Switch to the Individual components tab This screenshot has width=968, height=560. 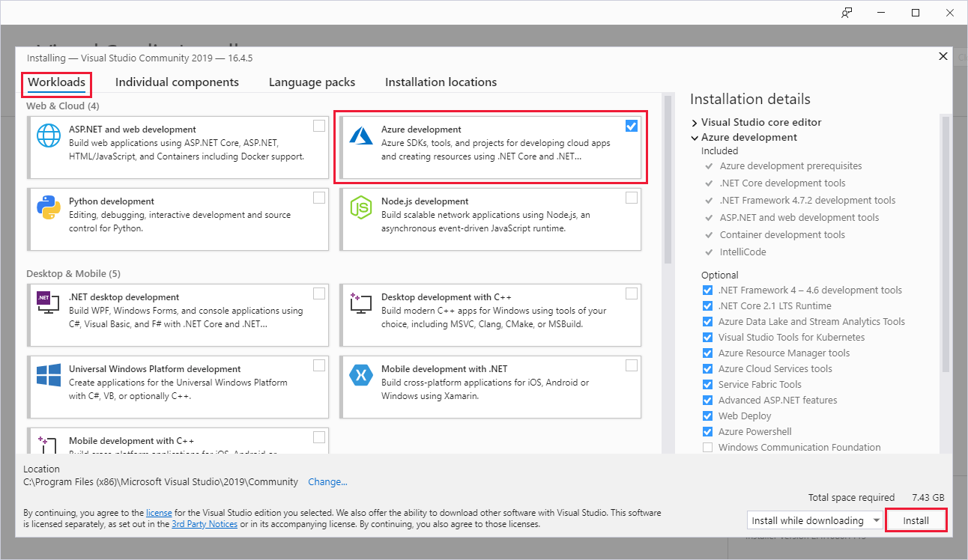point(177,82)
